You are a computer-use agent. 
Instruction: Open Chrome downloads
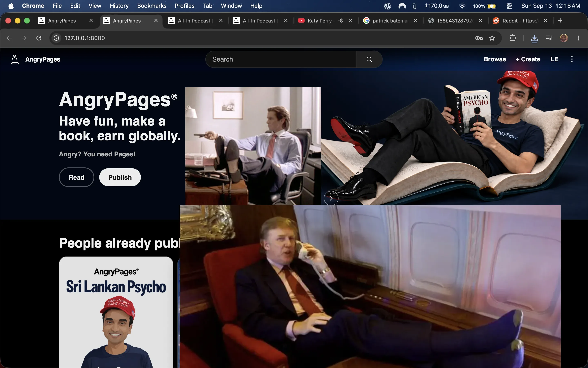(x=534, y=38)
